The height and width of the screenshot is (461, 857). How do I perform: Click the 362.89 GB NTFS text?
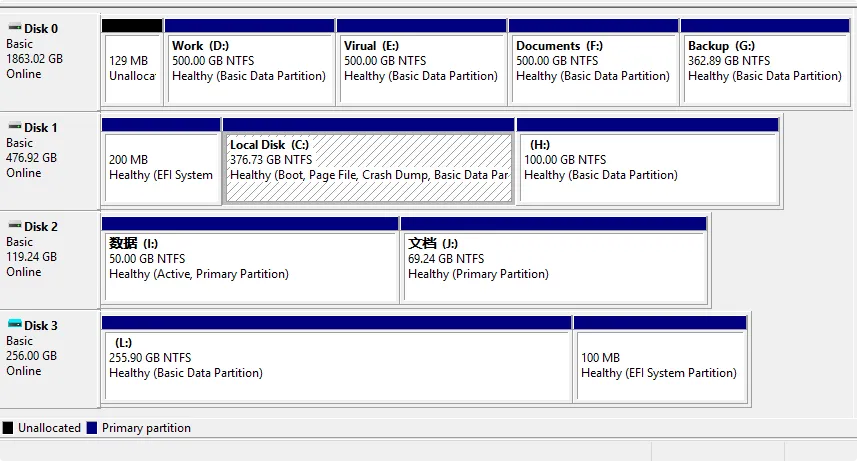[x=729, y=61]
